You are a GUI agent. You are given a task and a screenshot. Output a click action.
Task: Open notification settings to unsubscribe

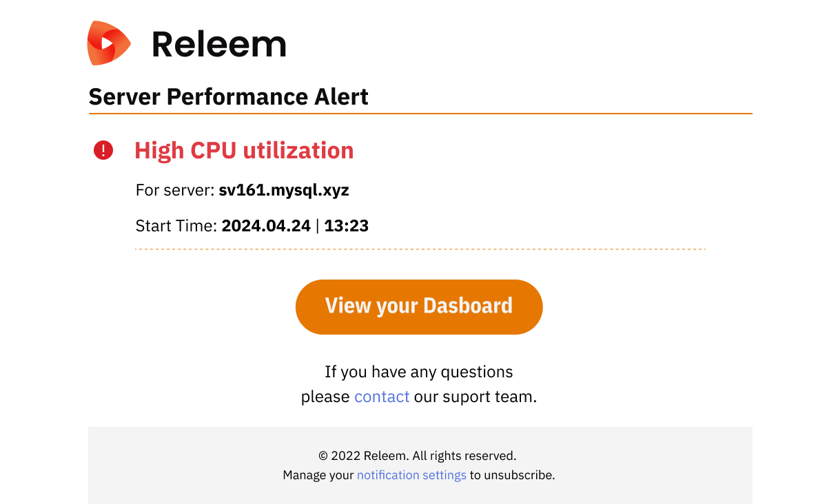(x=411, y=474)
